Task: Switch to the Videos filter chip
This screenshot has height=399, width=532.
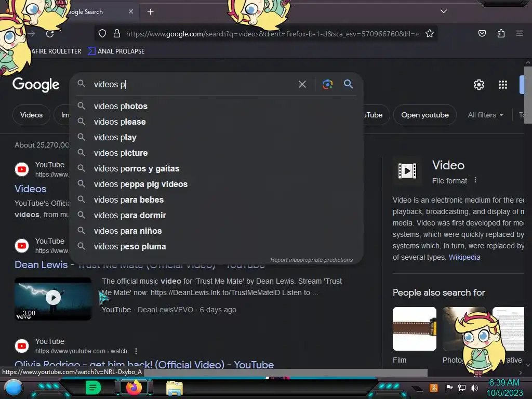Action: coord(31,115)
